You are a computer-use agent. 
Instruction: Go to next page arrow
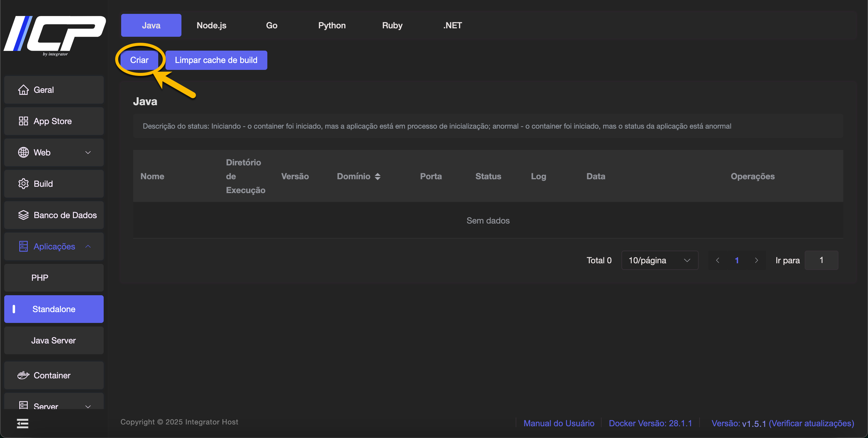756,260
